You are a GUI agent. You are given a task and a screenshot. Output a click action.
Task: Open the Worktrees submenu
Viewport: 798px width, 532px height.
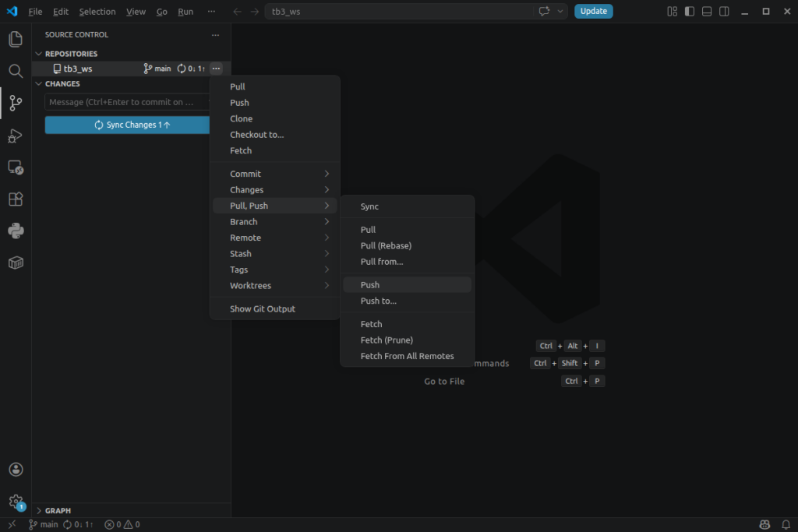click(x=275, y=286)
